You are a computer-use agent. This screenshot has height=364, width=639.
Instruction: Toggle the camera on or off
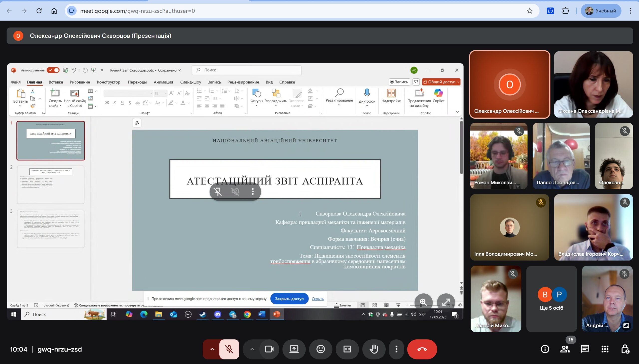click(x=269, y=349)
